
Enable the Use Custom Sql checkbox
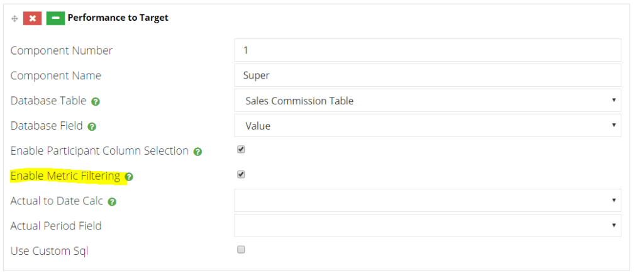coord(241,250)
